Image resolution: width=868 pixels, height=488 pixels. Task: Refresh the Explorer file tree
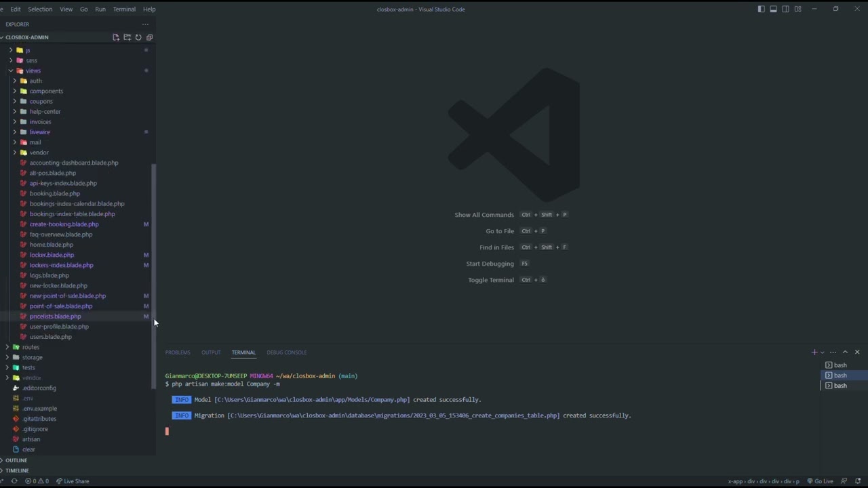(138, 37)
